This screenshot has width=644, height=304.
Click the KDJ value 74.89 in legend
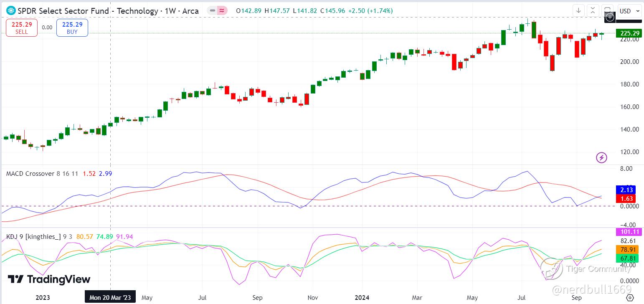(105, 237)
